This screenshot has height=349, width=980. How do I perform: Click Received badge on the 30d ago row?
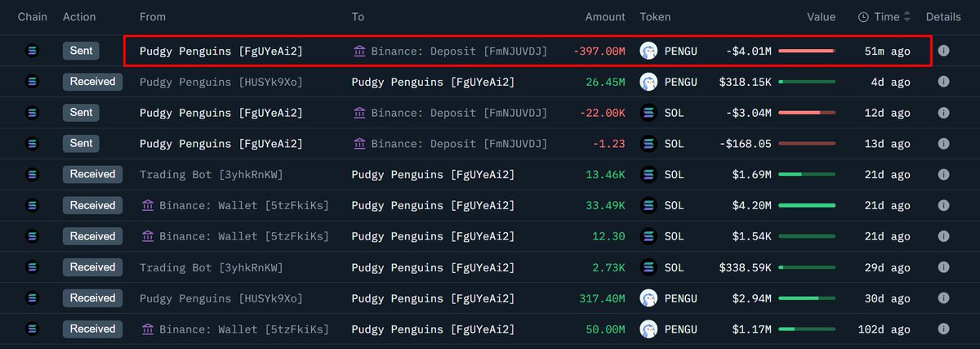pos(92,298)
